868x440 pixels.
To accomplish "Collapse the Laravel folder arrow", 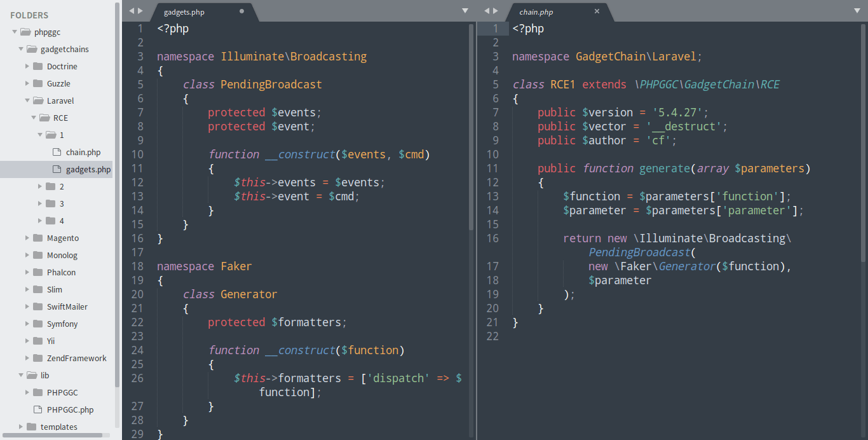I will (27, 100).
